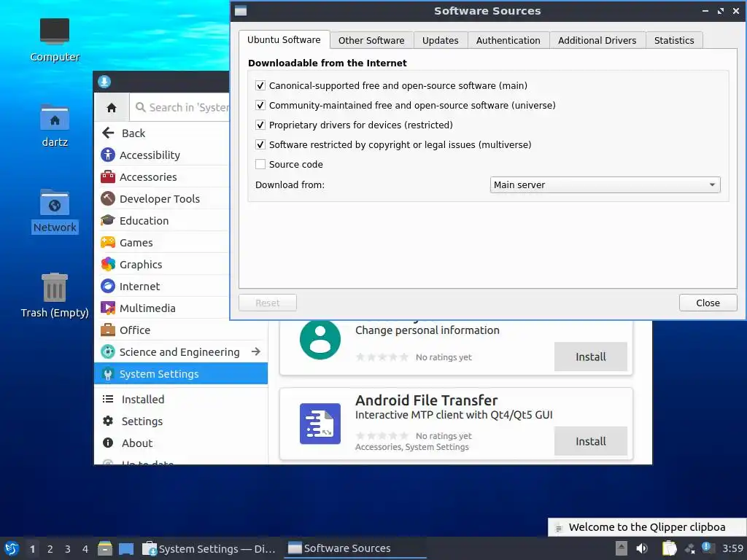Viewport: 747px width, 560px height.
Task: Click the user account app icon
Action: pos(320,340)
